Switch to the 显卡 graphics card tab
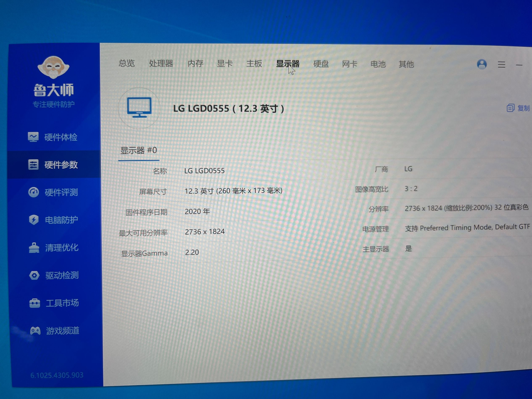Viewport: 532px width, 399px height. point(225,63)
